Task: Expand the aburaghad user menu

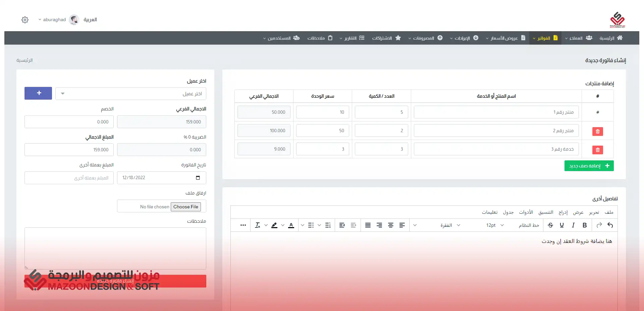Action: 52,20
